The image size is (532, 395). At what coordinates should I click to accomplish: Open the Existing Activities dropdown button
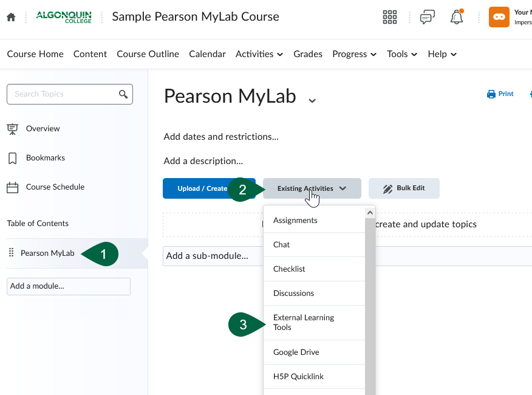[x=312, y=188]
